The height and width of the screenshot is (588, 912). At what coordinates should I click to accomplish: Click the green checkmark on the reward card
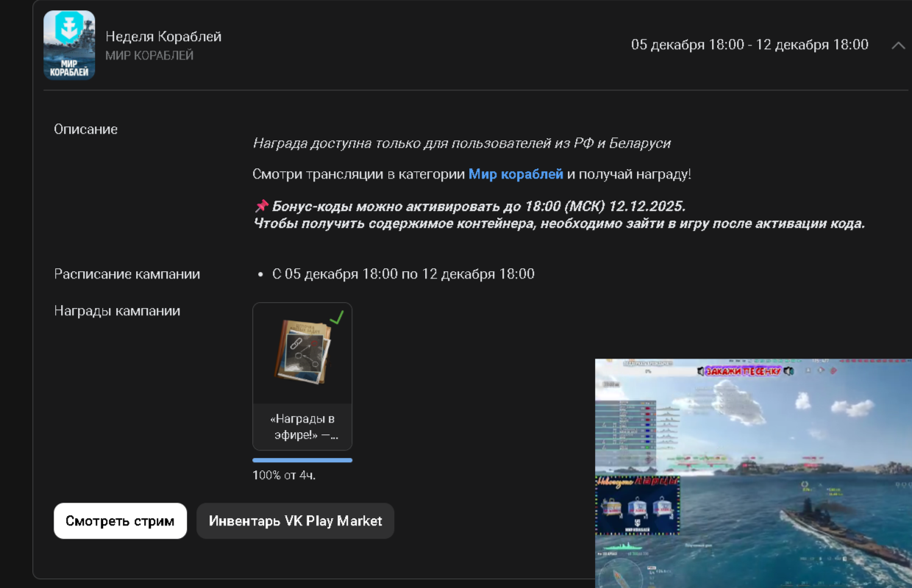337,318
